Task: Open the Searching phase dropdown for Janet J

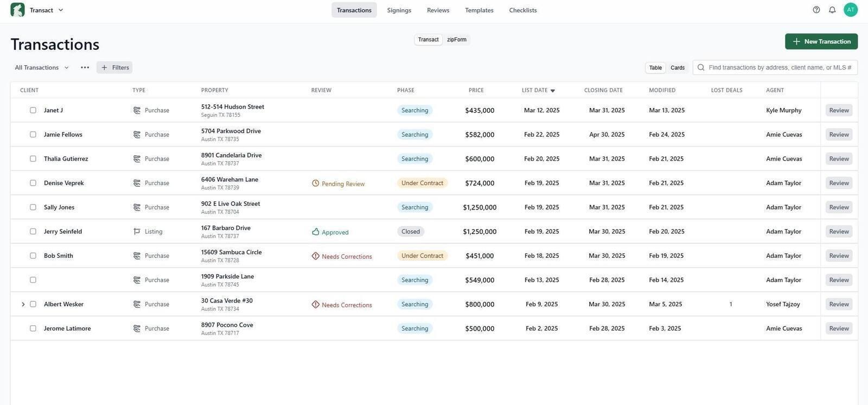Action: click(415, 110)
